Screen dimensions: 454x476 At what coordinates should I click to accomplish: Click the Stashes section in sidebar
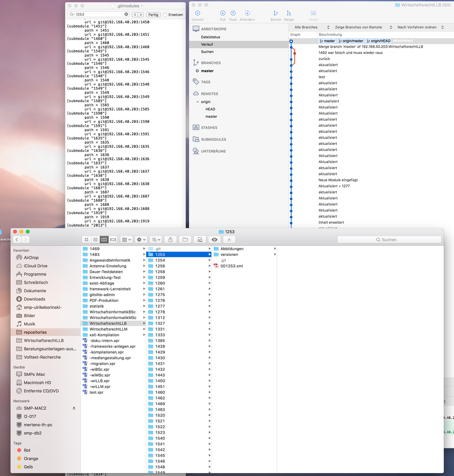[209, 128]
